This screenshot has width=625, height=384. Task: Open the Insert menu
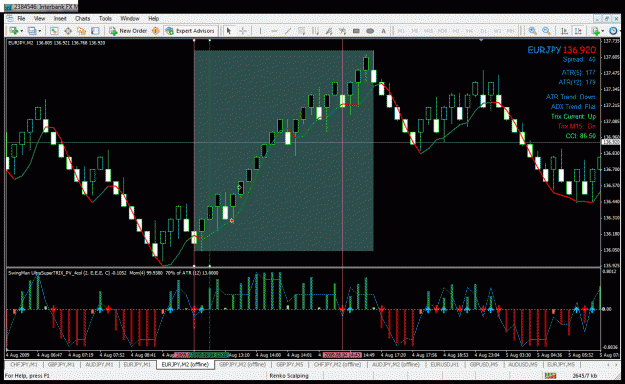[x=60, y=18]
